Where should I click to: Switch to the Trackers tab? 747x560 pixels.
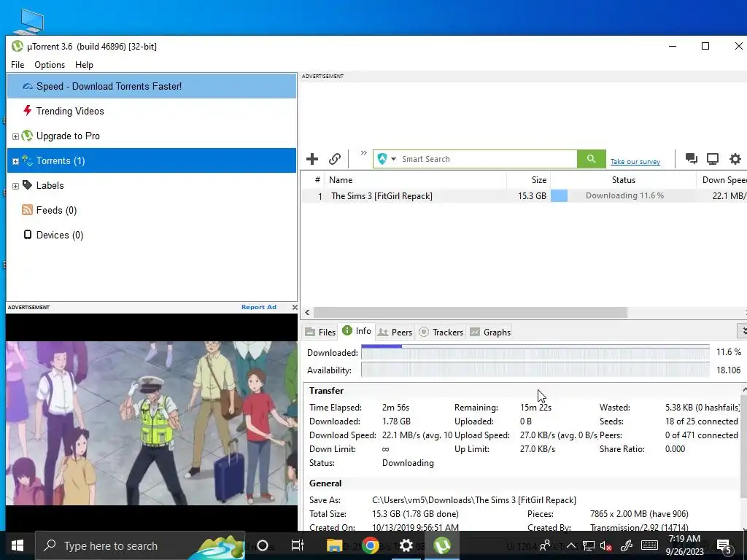441,332
